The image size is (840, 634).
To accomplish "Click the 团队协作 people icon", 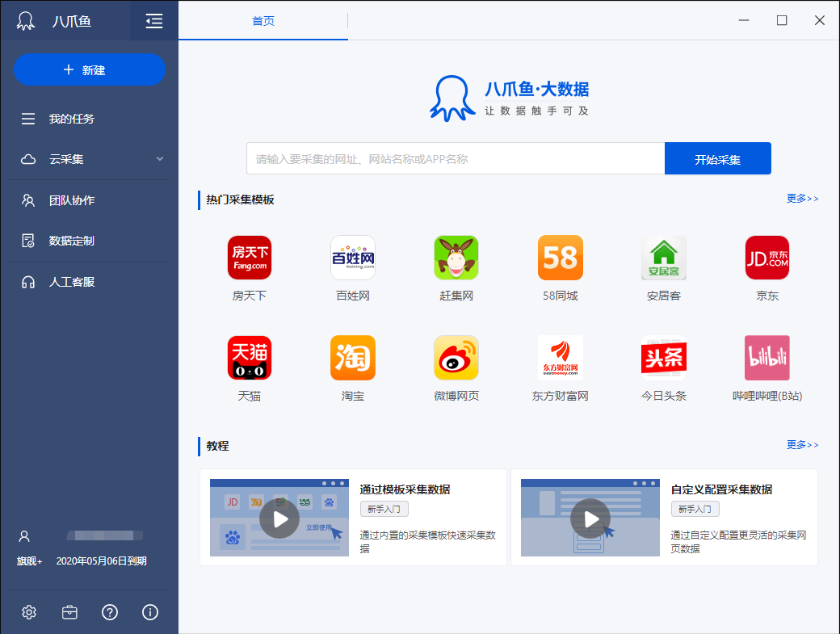I will tap(27, 200).
